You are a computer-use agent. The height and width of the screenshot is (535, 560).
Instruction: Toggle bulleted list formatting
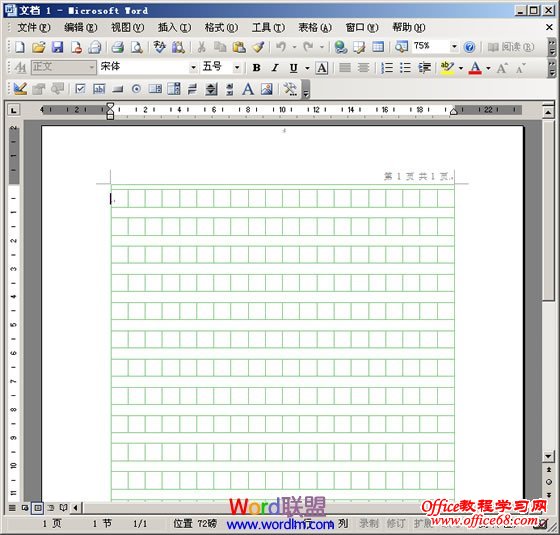pos(405,68)
